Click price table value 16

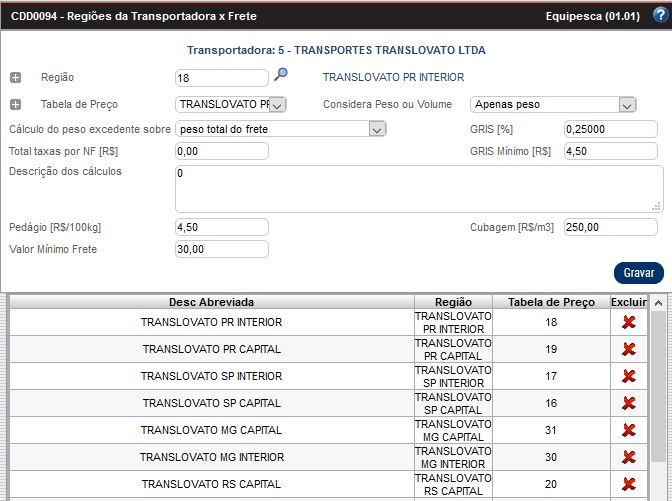point(551,403)
